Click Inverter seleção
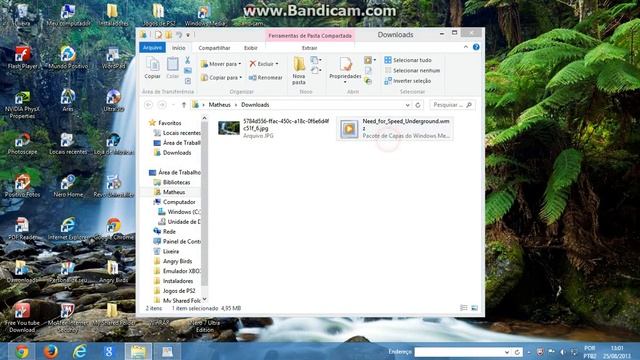Screen dimensions: 640x360 click(407, 81)
